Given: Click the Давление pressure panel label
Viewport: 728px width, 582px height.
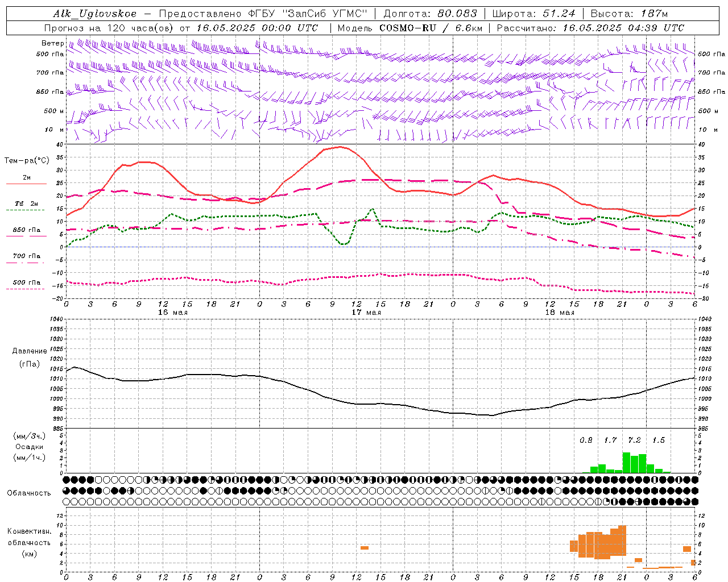Looking at the screenshot, I should (30, 351).
